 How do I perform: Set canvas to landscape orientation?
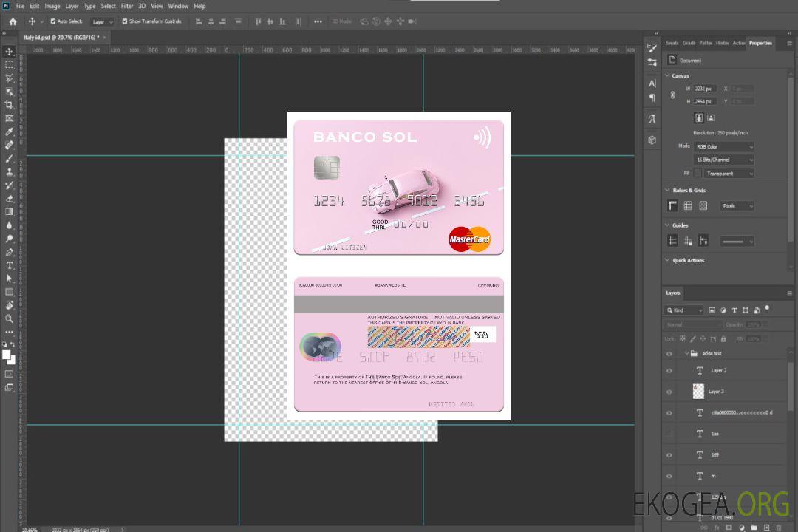pyautogui.click(x=711, y=117)
